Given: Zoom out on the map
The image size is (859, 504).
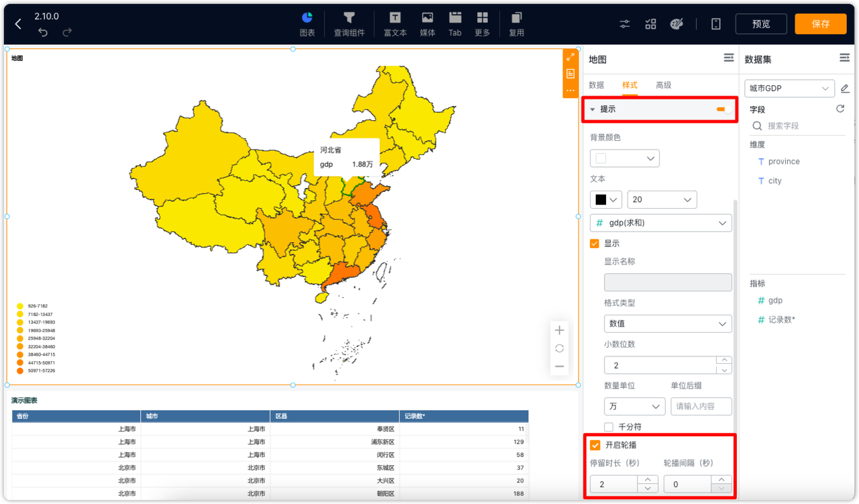Looking at the screenshot, I should point(559,366).
